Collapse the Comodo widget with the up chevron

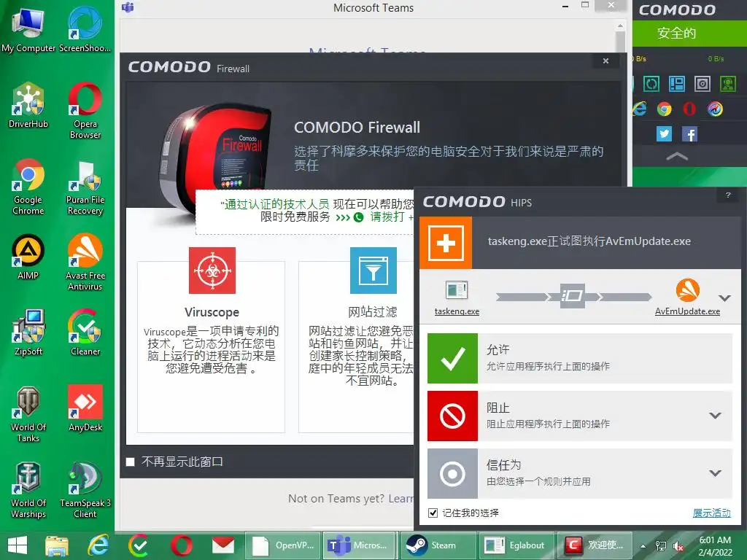pyautogui.click(x=677, y=156)
